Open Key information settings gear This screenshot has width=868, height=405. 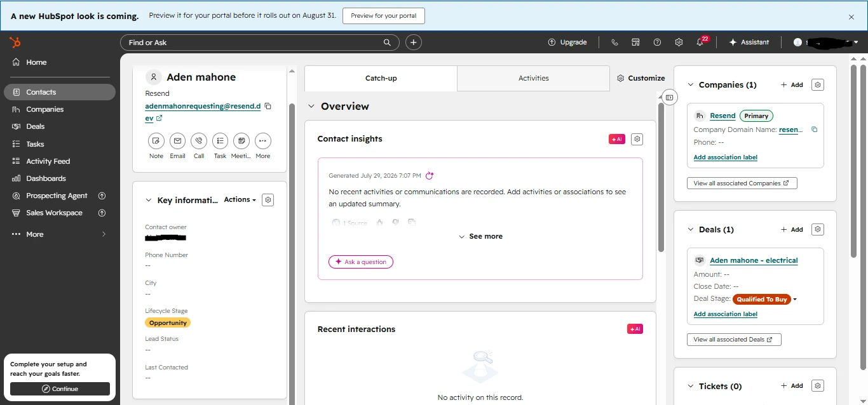coord(268,200)
